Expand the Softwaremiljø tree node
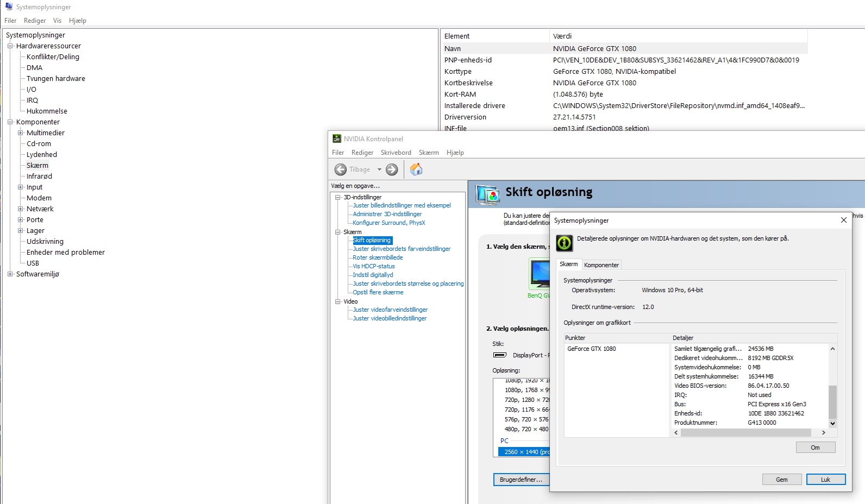 (10, 274)
